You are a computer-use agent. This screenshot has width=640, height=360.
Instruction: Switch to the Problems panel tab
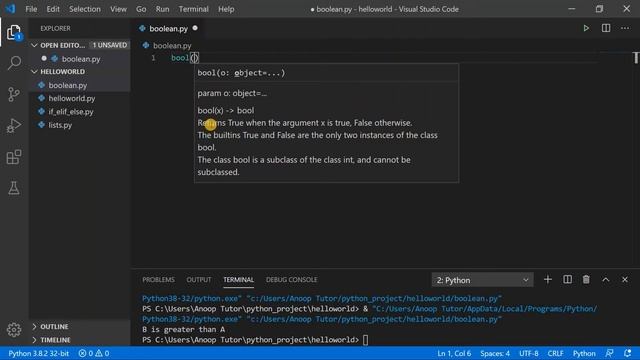pyautogui.click(x=158, y=280)
